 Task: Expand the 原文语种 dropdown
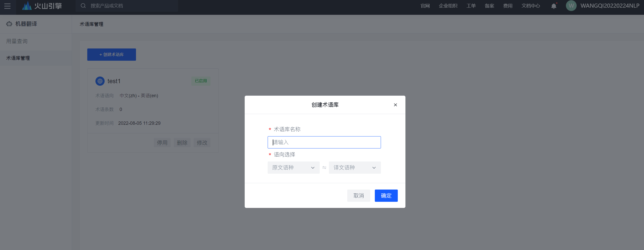coord(294,168)
